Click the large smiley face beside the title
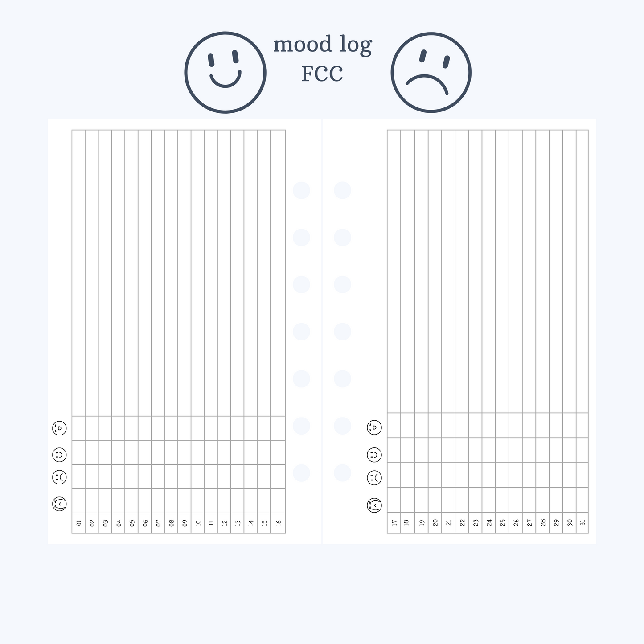This screenshot has width=644, height=644. (226, 72)
